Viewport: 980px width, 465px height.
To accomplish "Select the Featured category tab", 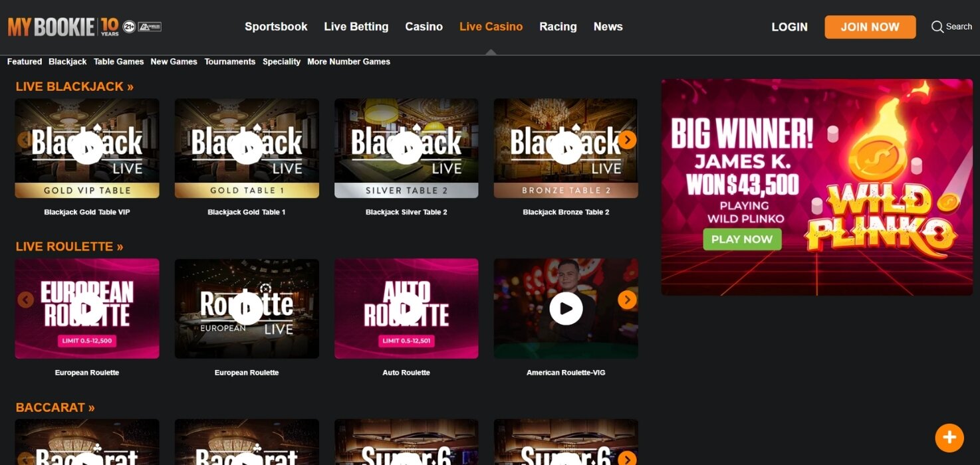I will [25, 62].
